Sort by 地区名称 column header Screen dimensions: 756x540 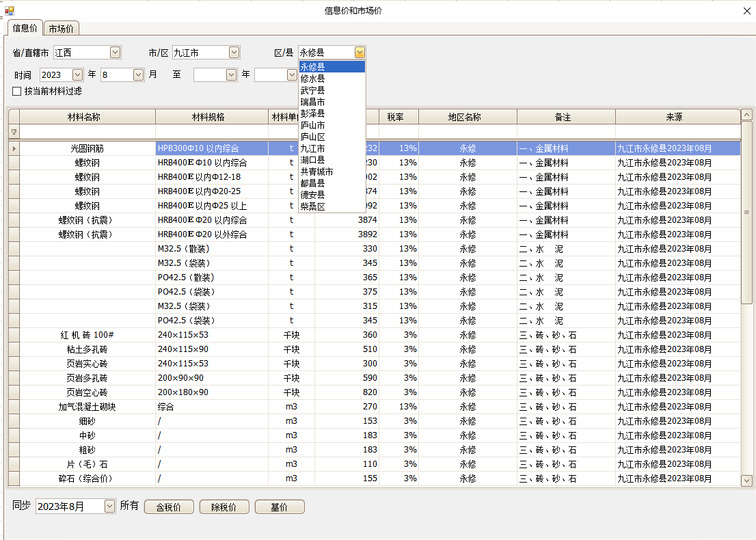468,117
